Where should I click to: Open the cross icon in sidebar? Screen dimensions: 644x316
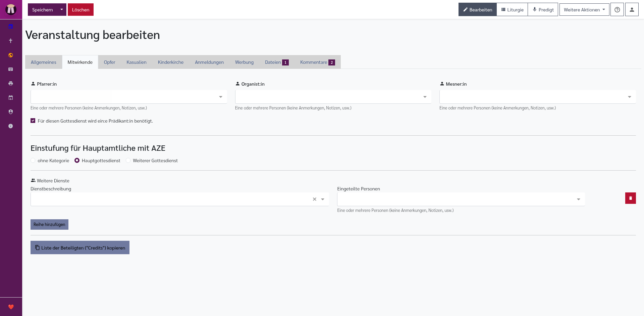11,41
